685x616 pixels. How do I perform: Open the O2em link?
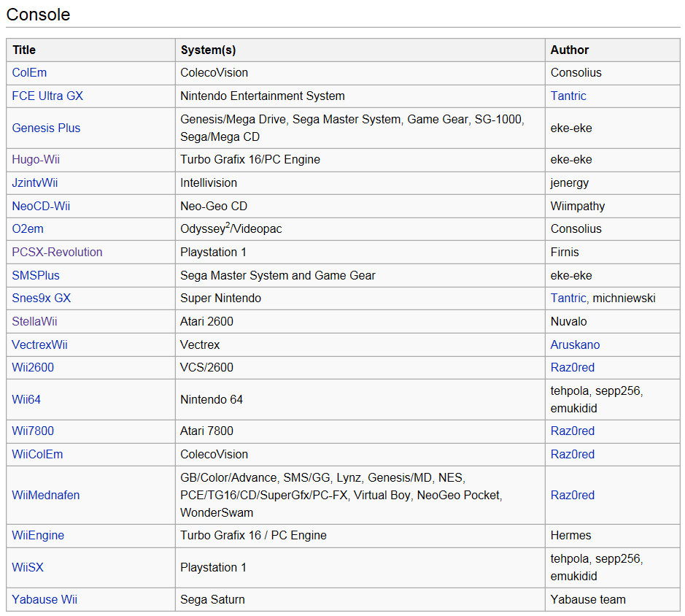coord(28,228)
